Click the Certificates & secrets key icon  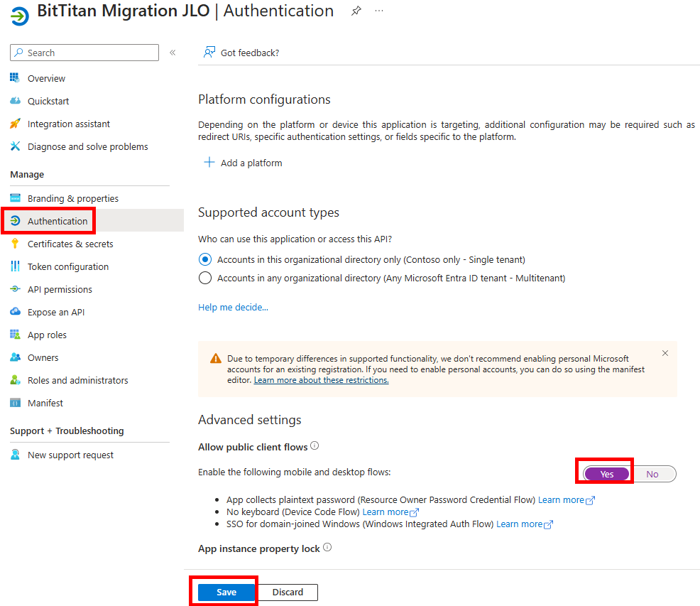pyautogui.click(x=15, y=244)
